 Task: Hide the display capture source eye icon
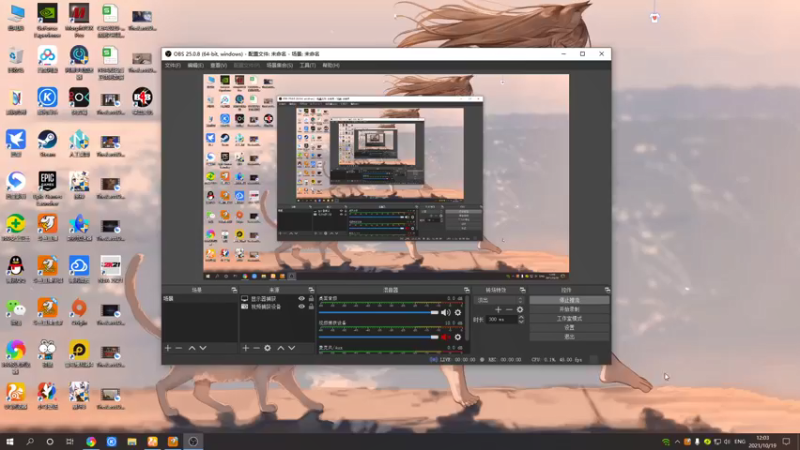pos(301,298)
